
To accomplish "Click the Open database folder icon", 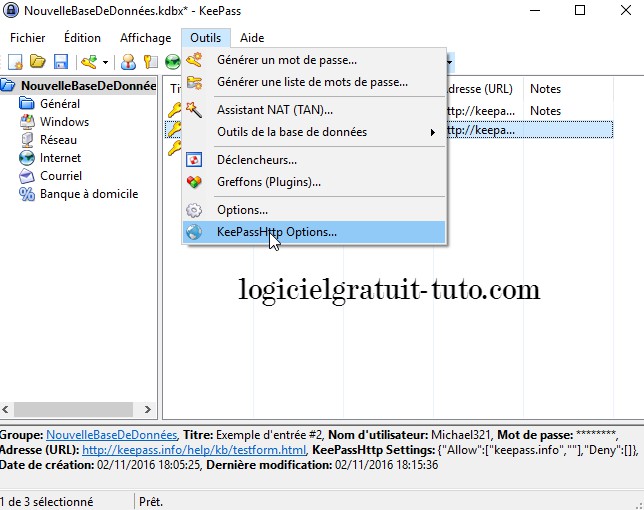I will [38, 62].
